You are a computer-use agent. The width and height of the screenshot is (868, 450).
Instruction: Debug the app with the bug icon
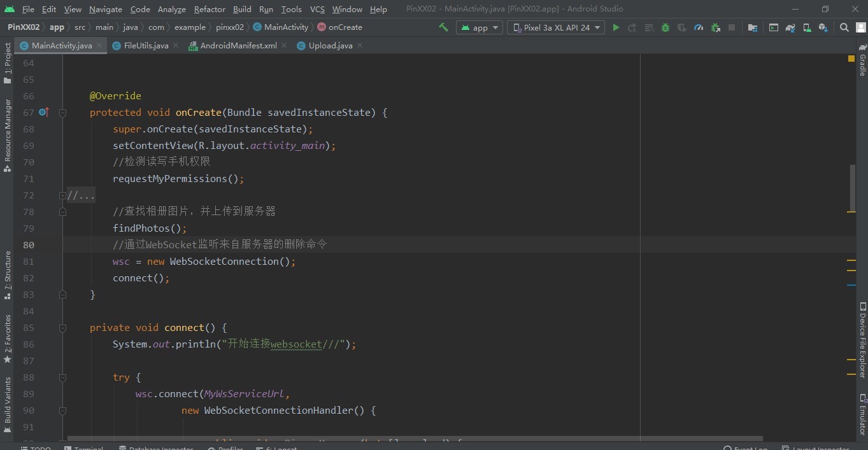click(x=665, y=27)
